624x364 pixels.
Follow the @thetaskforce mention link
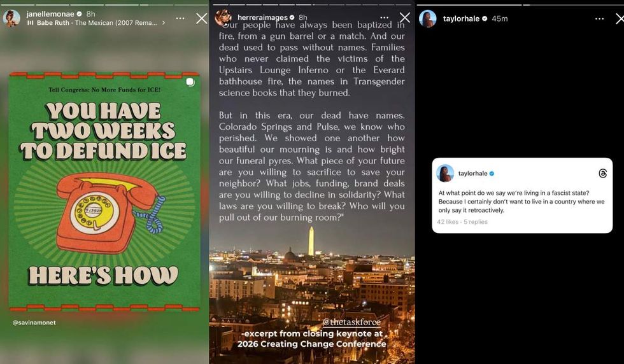(x=351, y=322)
